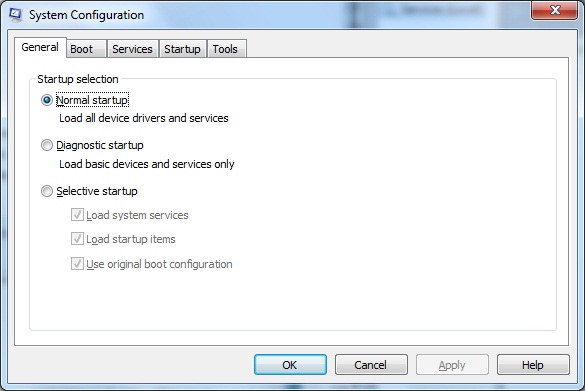Screen dimensions: 585x391
Task: Click the Cancel button
Action: [371, 365]
